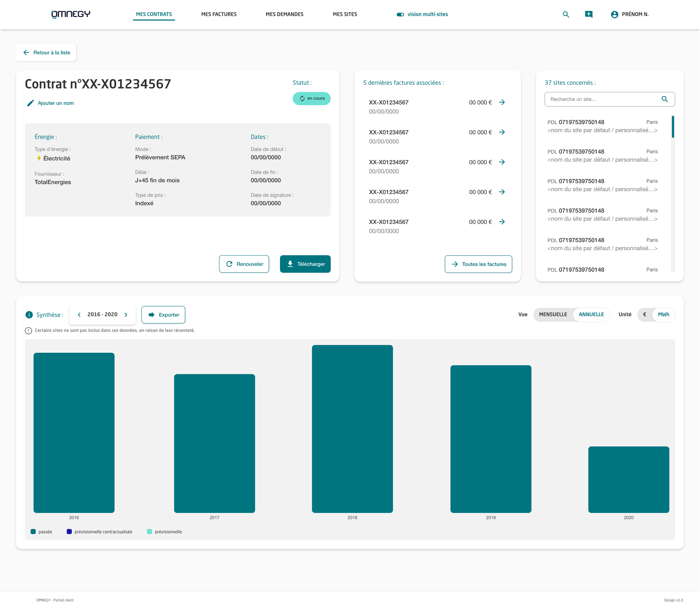This screenshot has height=608, width=700.
Task: Click the search icon in site search box
Action: pos(664,99)
